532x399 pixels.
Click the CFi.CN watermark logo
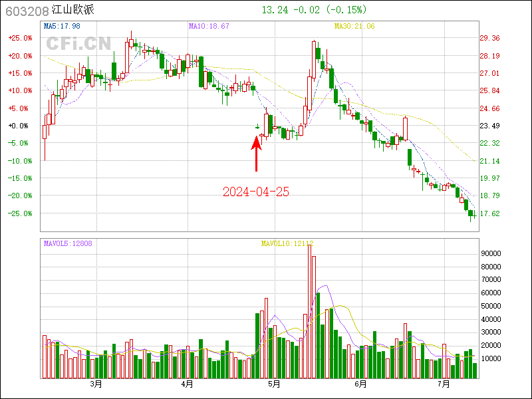(x=78, y=44)
